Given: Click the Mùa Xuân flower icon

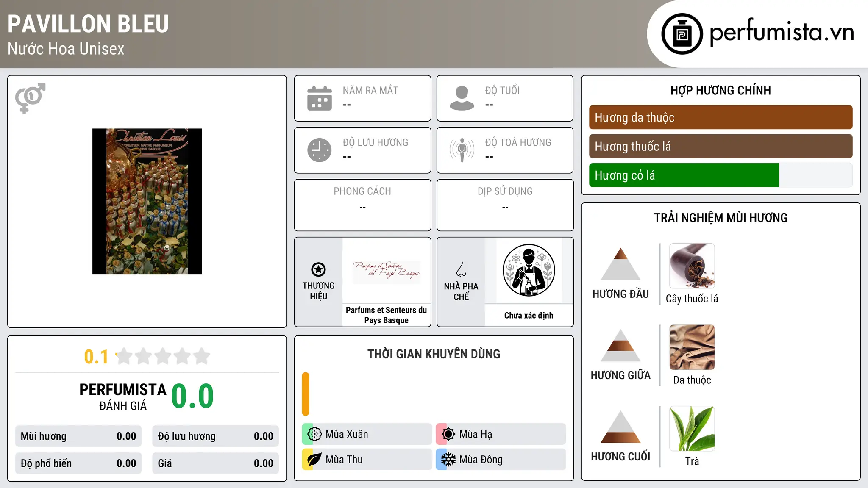Looking at the screenshot, I should (314, 434).
